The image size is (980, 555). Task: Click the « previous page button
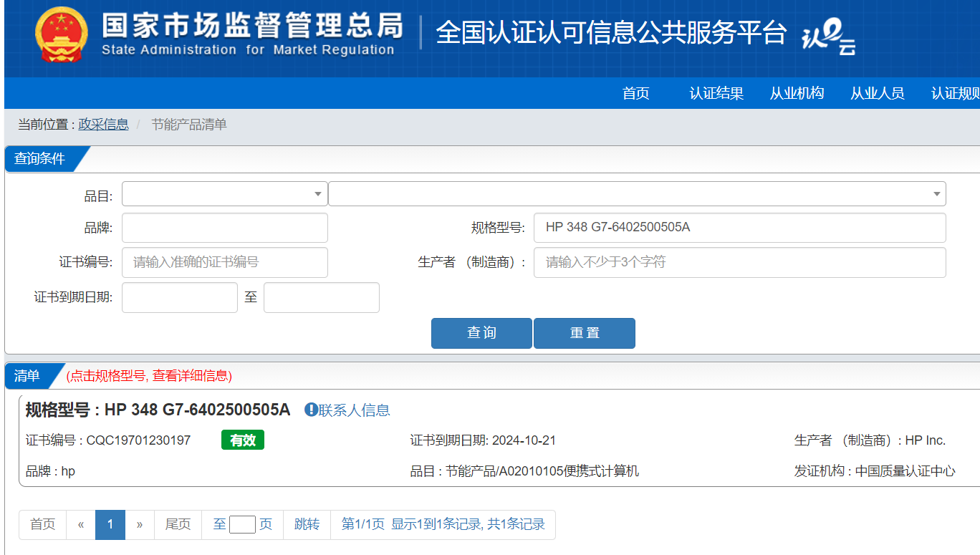coord(81,524)
